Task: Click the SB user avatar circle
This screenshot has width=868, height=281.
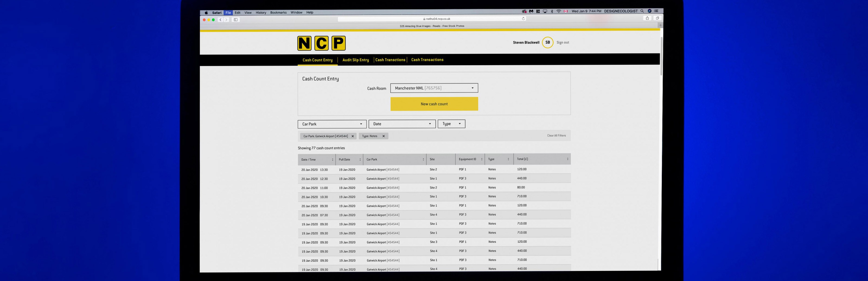Action: [548, 42]
